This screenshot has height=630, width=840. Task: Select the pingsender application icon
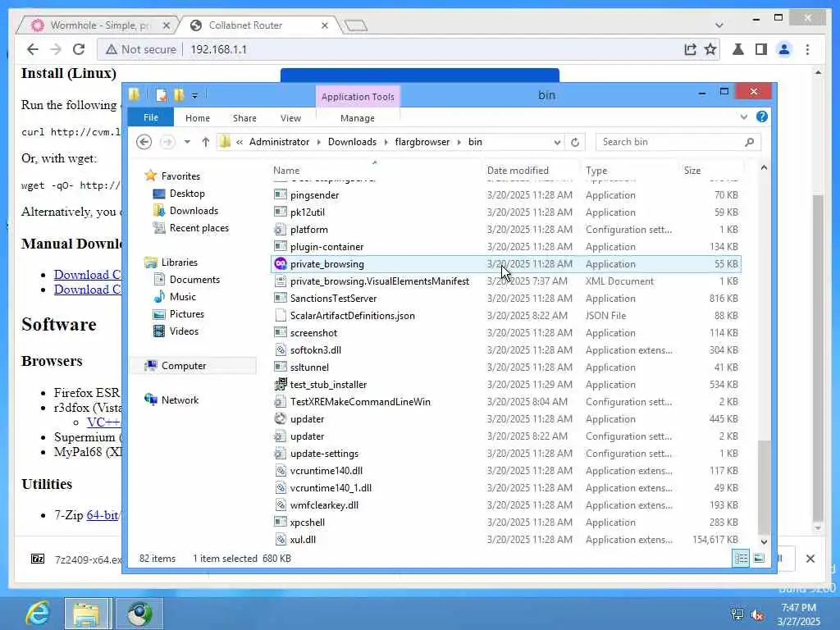point(281,195)
